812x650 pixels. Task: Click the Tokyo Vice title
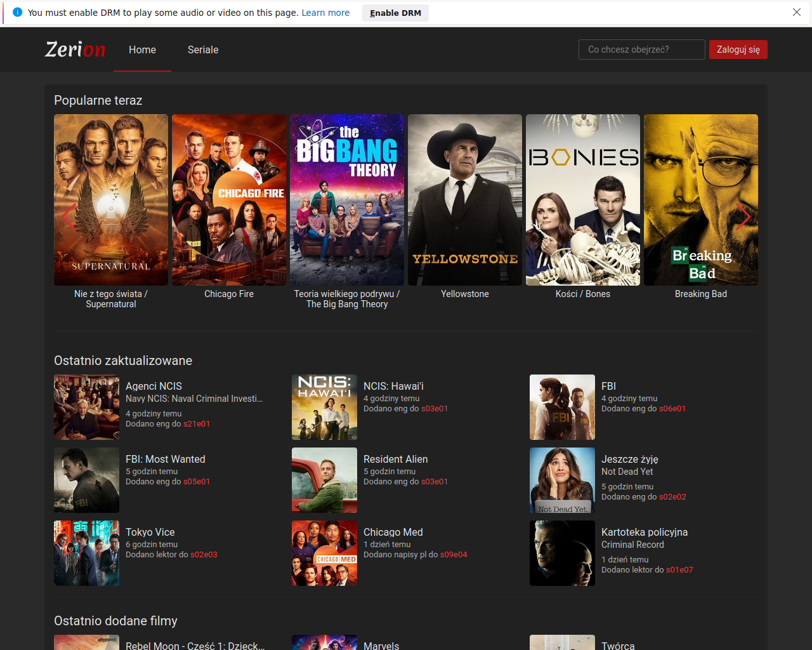[150, 532]
